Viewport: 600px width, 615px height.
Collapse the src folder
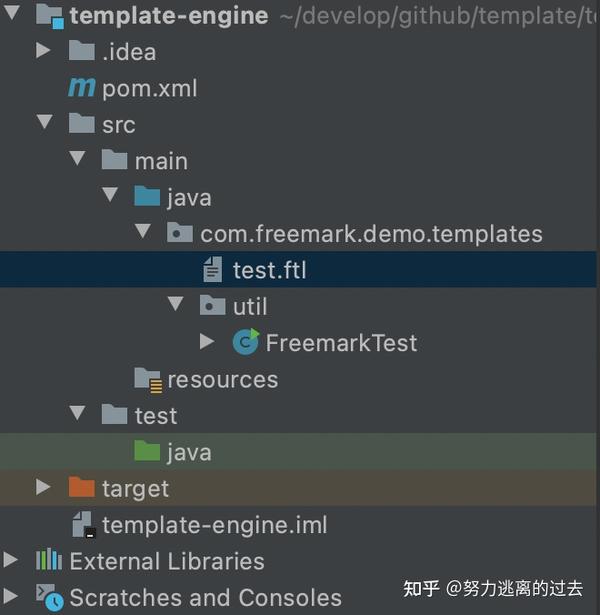click(x=44, y=124)
